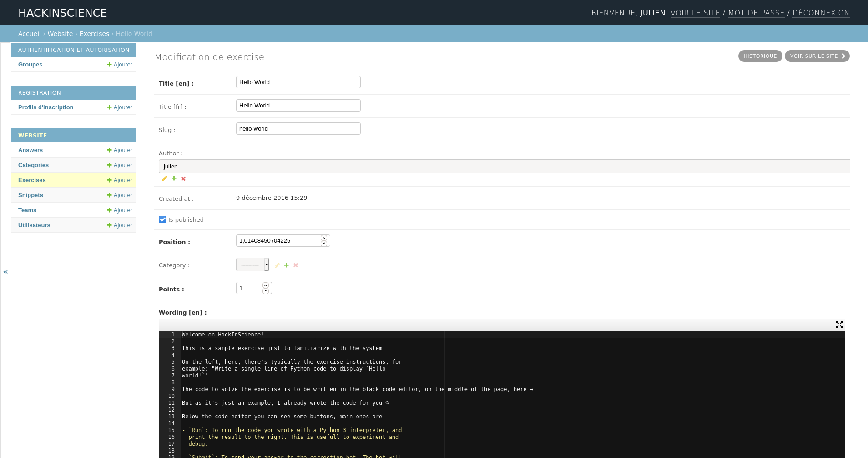Click the plus Ajouter link for Profils d'inscription
868x458 pixels.
pyautogui.click(x=120, y=107)
